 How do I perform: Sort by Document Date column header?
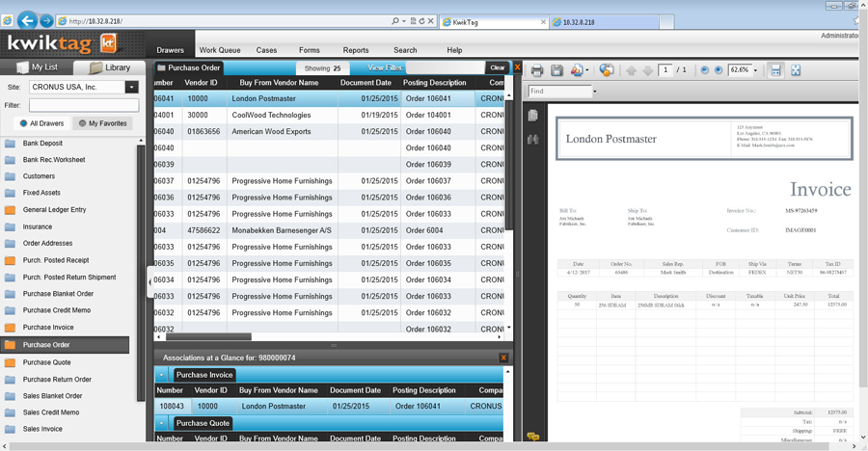tap(366, 83)
